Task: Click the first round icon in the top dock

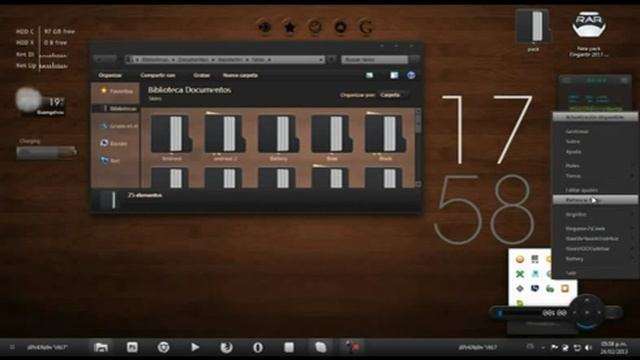Action: [264, 27]
